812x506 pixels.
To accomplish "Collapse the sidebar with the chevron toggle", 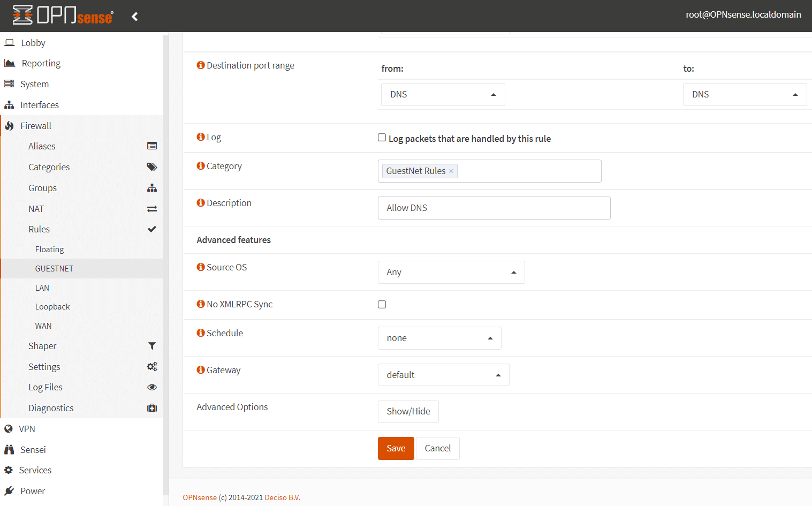I will point(135,17).
